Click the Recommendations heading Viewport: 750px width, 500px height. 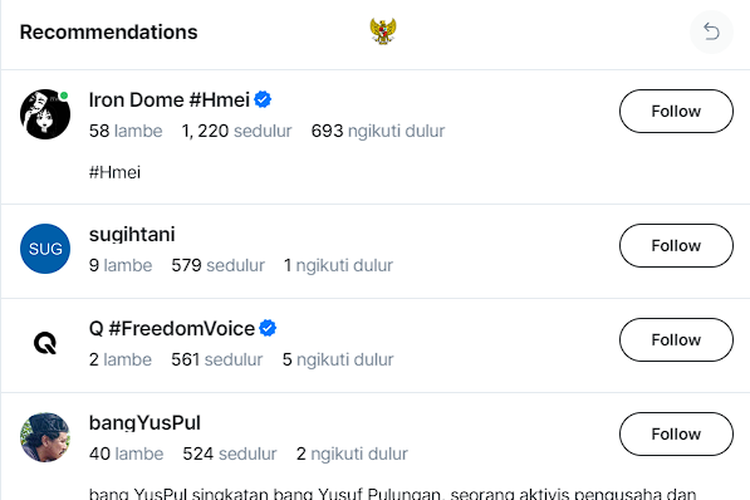pyautogui.click(x=109, y=32)
